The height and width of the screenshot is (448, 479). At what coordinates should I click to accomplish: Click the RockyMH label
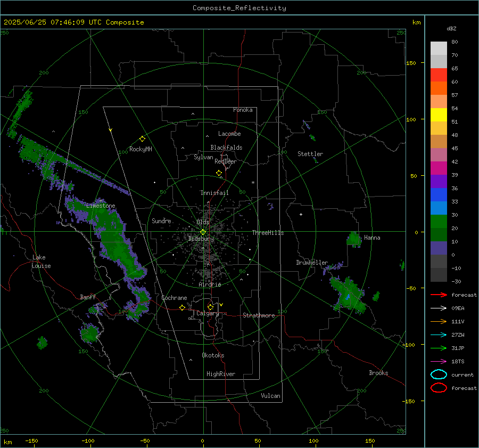point(141,149)
